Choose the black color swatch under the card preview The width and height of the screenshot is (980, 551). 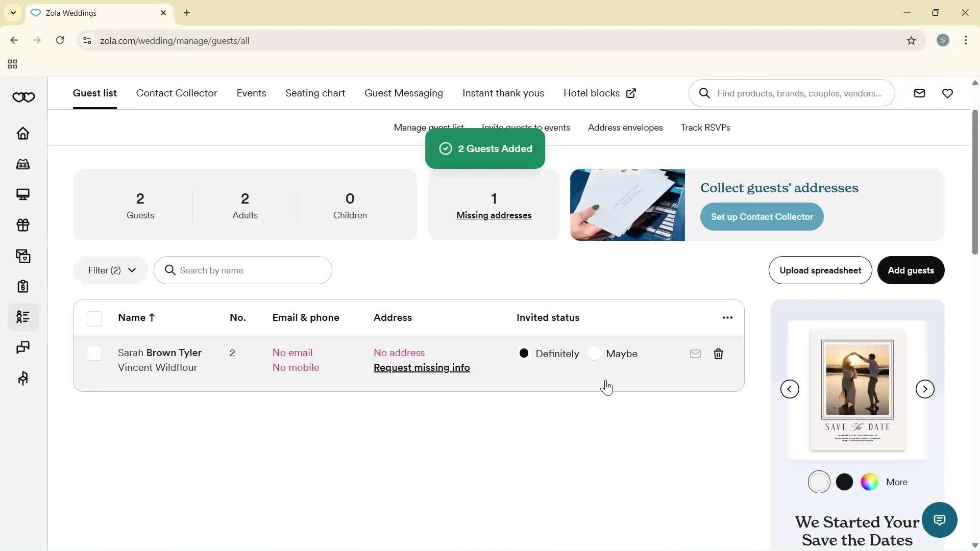click(844, 482)
